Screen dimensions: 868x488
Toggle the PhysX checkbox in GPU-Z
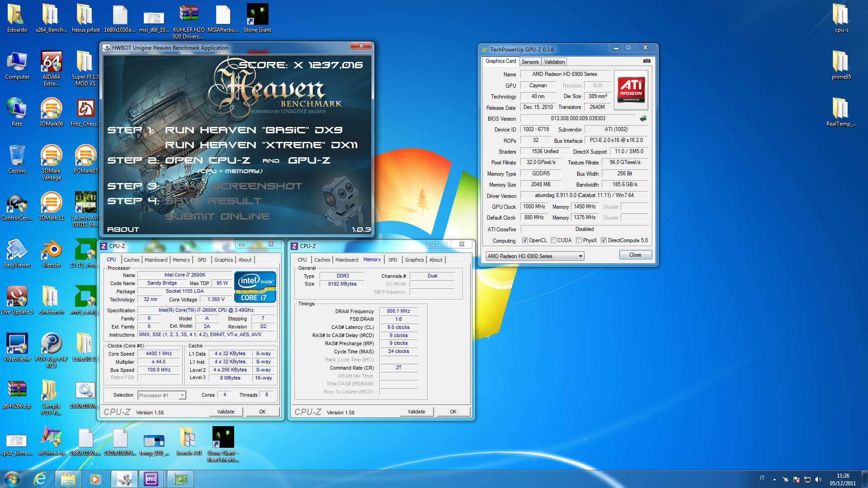click(579, 240)
